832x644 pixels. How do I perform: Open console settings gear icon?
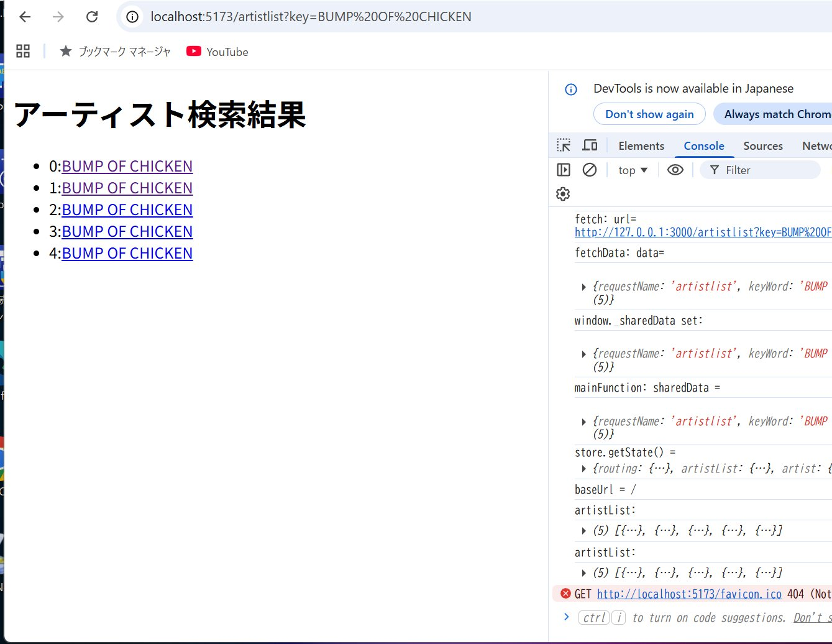[563, 194]
